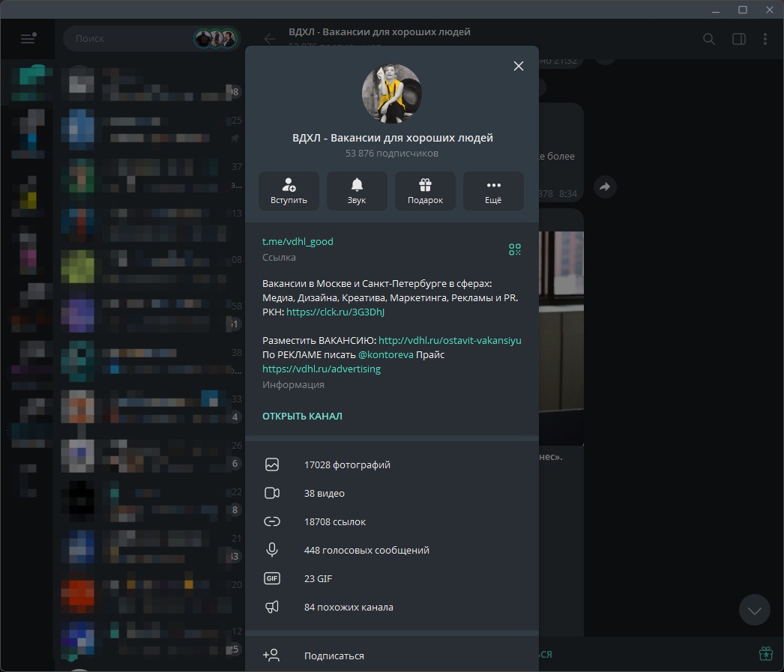The width and height of the screenshot is (784, 672).
Task: Click the Вступить join button
Action: click(x=289, y=191)
